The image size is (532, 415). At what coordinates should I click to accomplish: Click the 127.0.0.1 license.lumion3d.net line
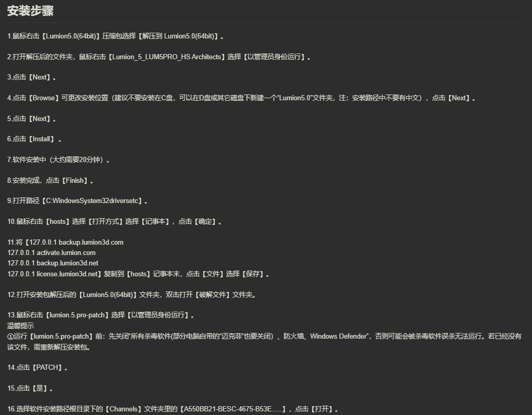pyautogui.click(x=52, y=274)
